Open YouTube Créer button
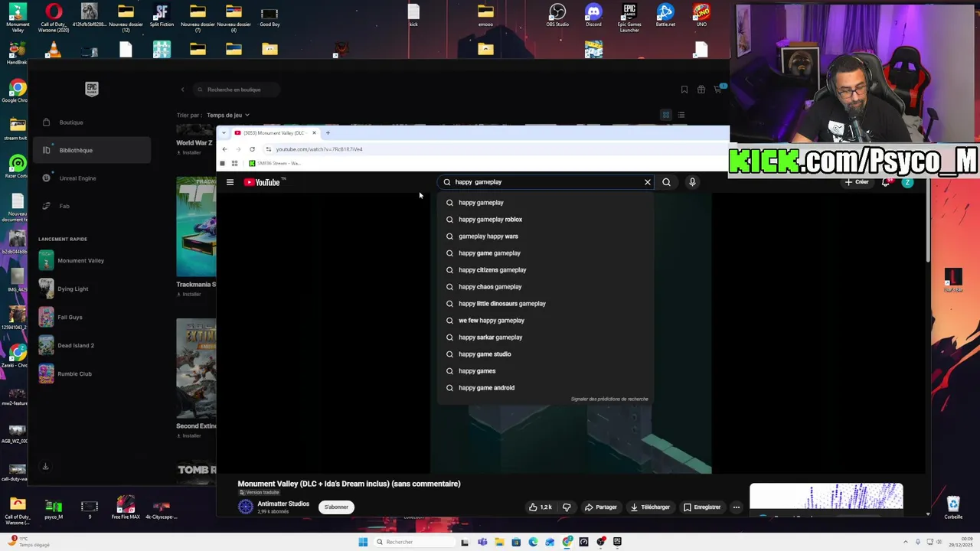 (x=857, y=182)
